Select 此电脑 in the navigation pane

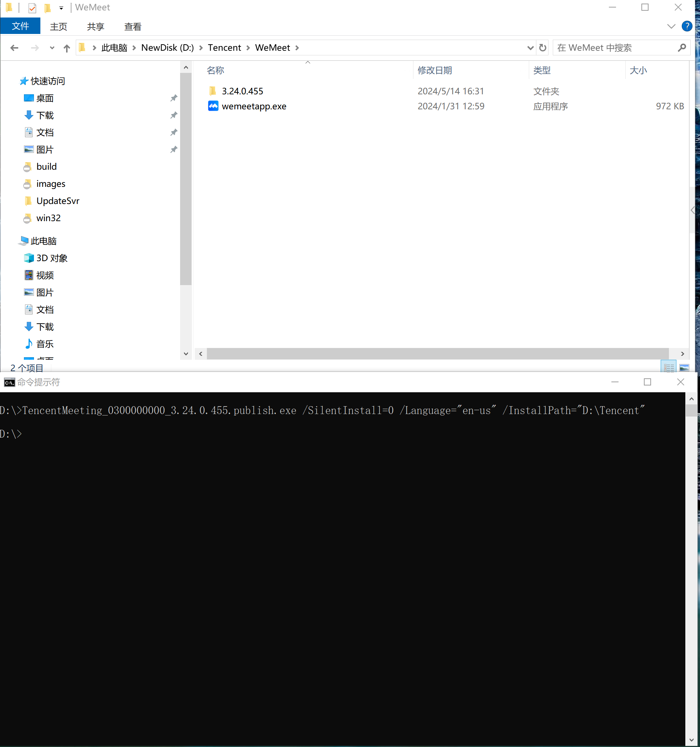[43, 241]
